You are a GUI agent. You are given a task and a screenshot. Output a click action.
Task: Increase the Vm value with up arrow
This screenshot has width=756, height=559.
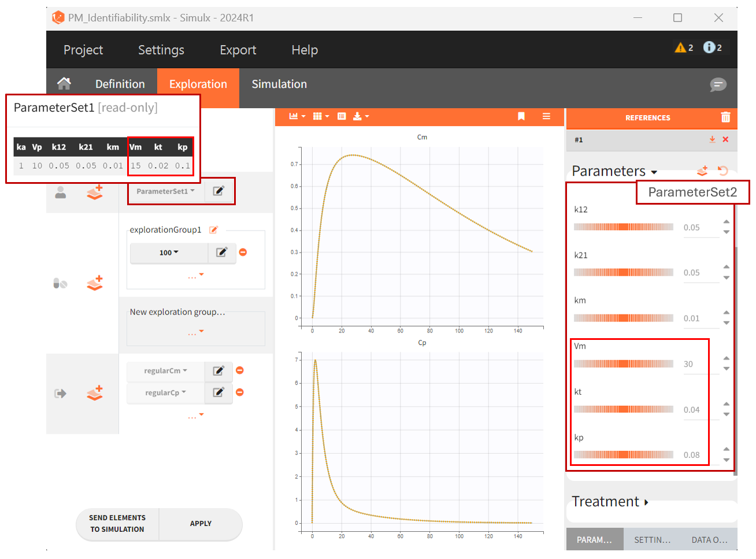point(727,358)
